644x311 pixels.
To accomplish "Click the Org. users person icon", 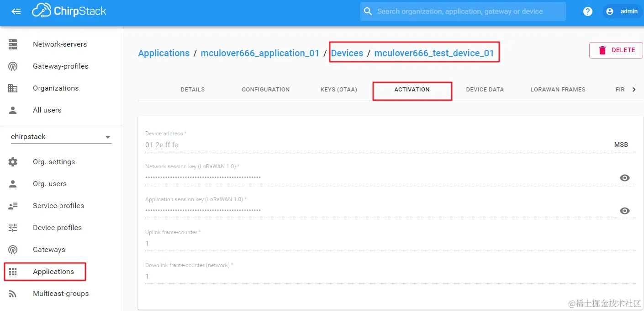I will point(13,184).
